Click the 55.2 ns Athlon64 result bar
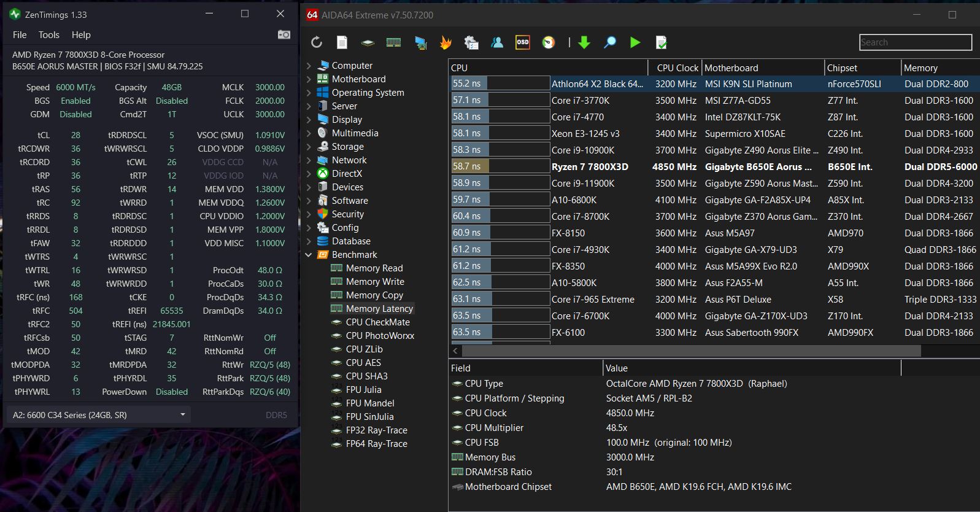The height and width of the screenshot is (512, 980). click(x=500, y=84)
